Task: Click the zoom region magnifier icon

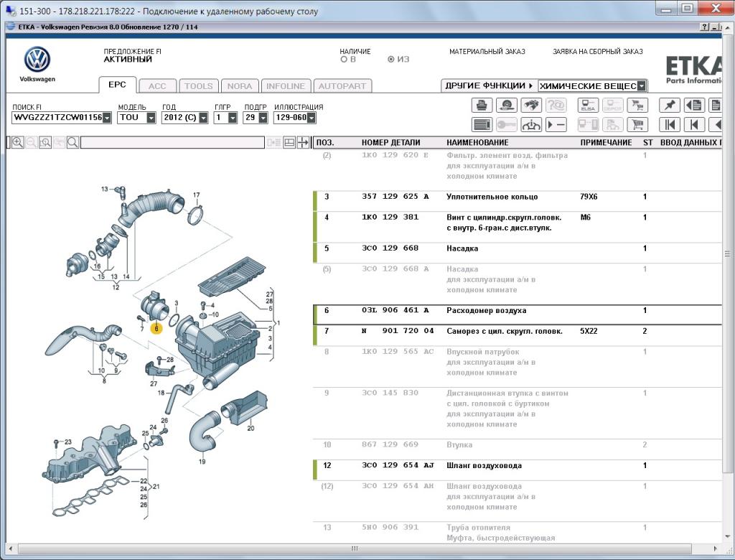Action: tap(45, 142)
